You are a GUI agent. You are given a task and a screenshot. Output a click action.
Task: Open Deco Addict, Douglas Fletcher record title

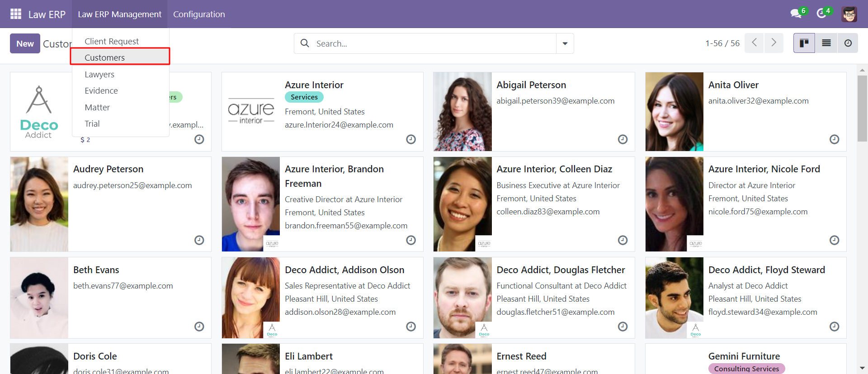click(561, 270)
